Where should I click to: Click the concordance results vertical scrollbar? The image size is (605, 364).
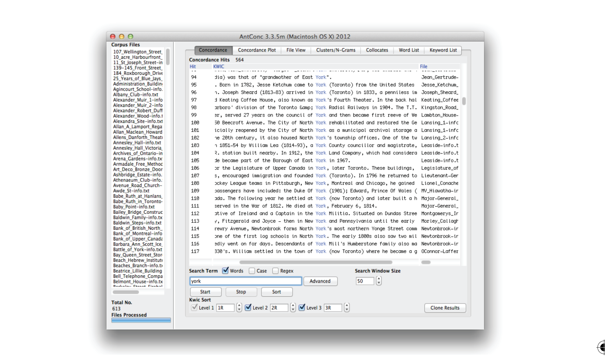[x=464, y=101]
